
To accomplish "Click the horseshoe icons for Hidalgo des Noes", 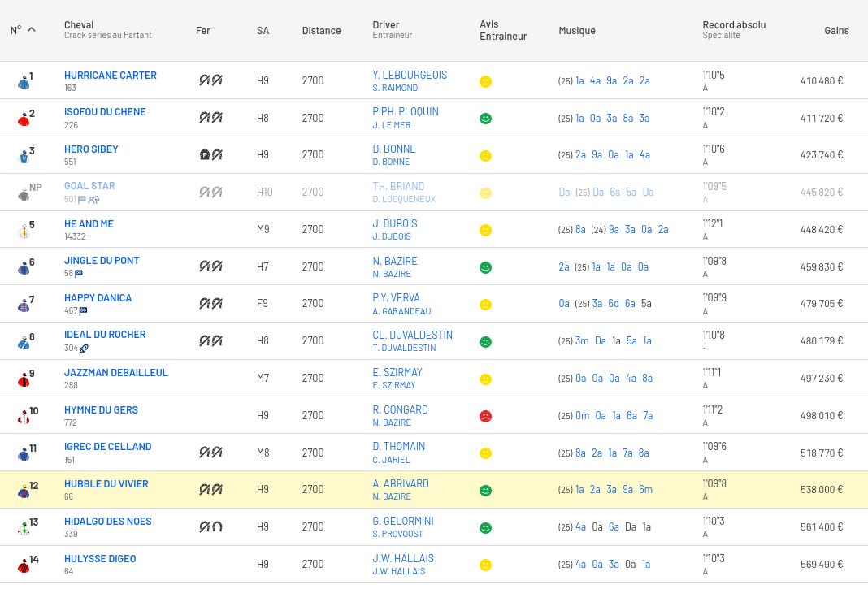I will click(x=210, y=526).
